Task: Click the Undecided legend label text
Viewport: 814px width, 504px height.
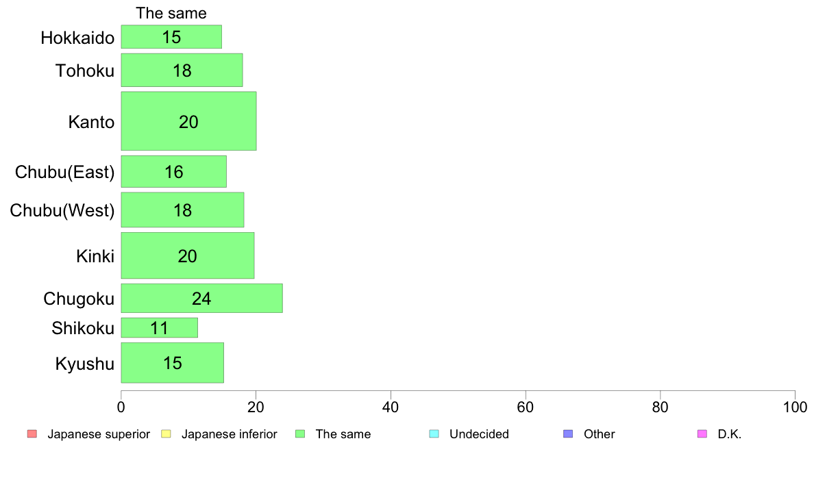Action: pos(479,434)
